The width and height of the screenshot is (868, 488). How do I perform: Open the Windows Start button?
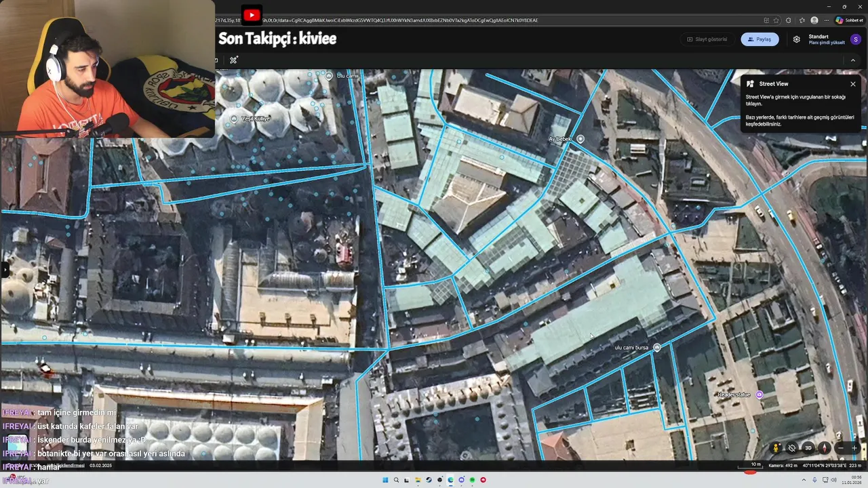(x=385, y=480)
